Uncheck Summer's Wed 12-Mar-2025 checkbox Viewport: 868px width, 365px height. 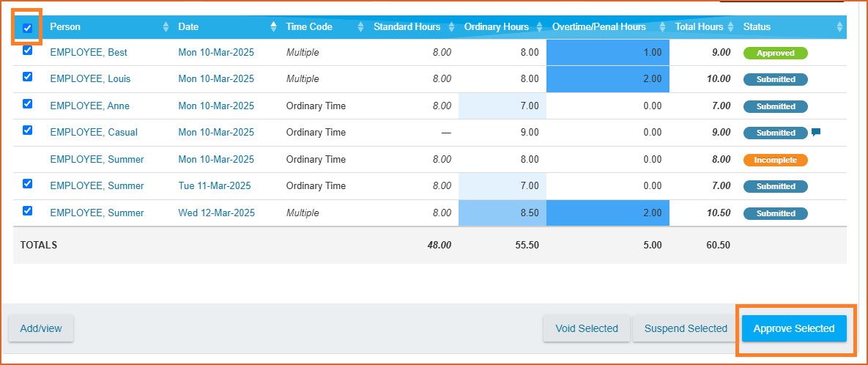click(x=27, y=210)
